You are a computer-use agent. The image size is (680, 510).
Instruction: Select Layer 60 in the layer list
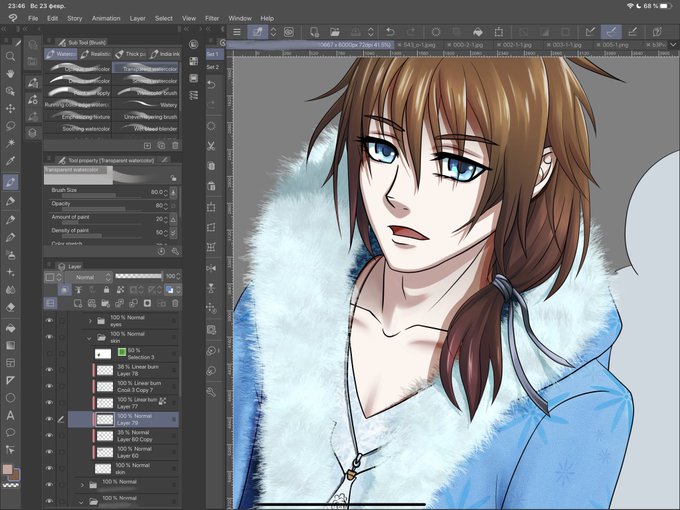click(x=124, y=452)
